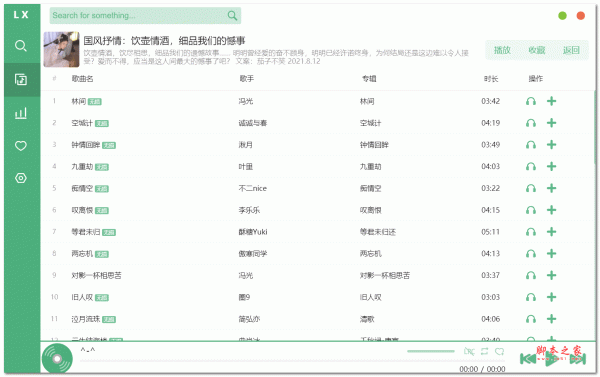Play song 泣月流珠 with headphone icon
This screenshot has height=377, width=600.
pos(531,320)
